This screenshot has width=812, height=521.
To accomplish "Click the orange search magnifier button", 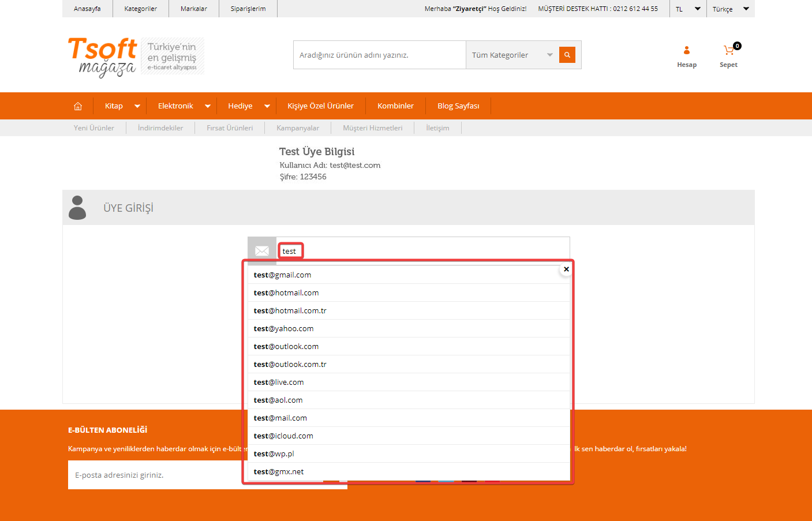I will click(567, 55).
